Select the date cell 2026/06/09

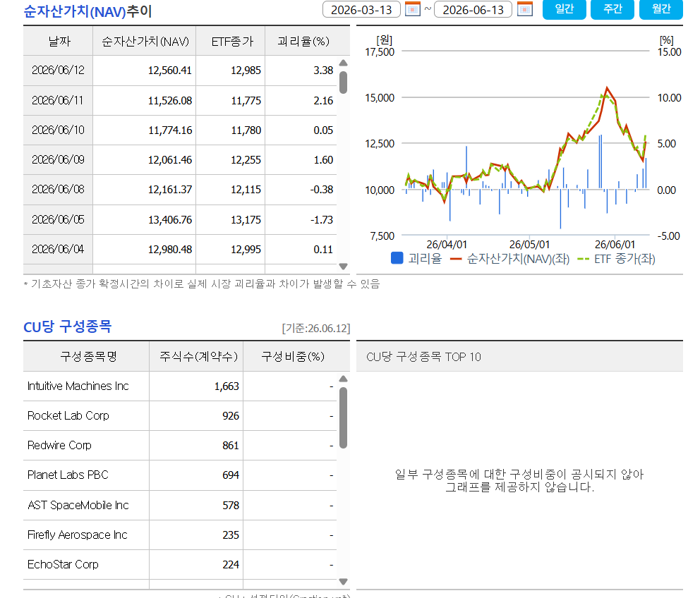click(58, 160)
